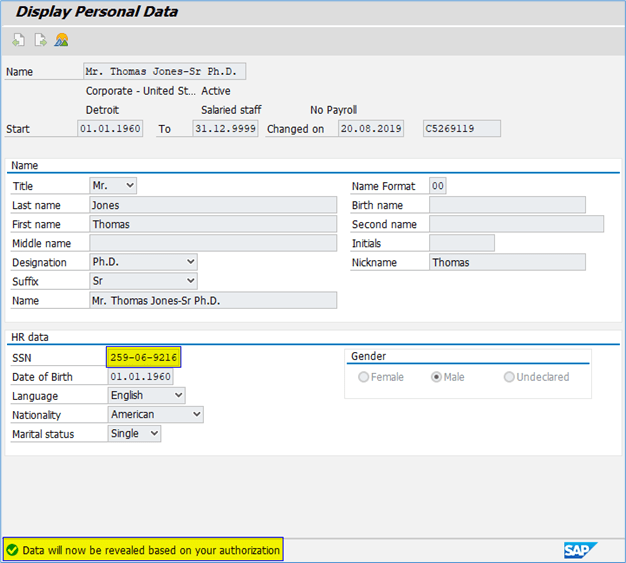Click the 'HR data' section heading
The height and width of the screenshot is (563, 626).
tap(30, 337)
